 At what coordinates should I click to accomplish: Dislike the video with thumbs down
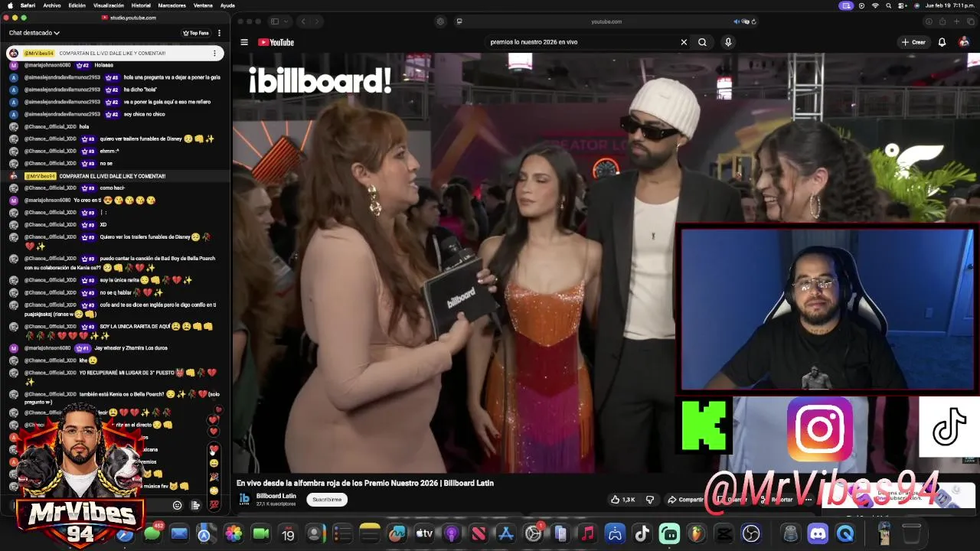click(x=650, y=500)
